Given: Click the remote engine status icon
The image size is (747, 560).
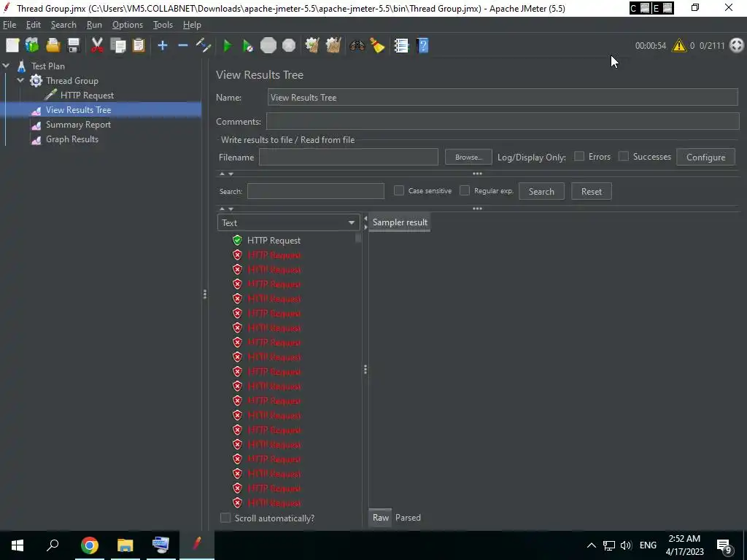Looking at the screenshot, I should (737, 46).
